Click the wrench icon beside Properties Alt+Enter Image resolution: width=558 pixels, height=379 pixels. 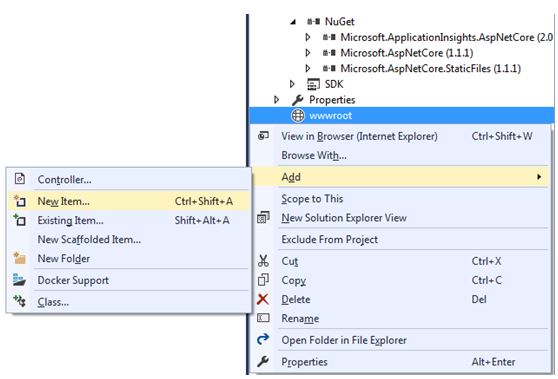tap(263, 361)
